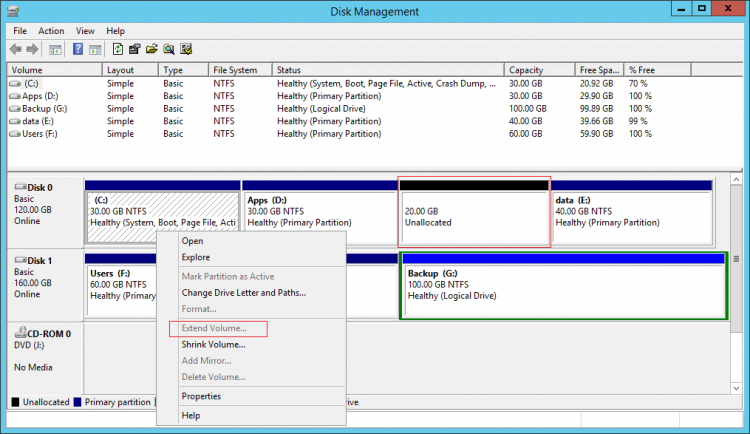Sort by the Volume column header
Screen dimensions: 750x434
click(x=55, y=70)
